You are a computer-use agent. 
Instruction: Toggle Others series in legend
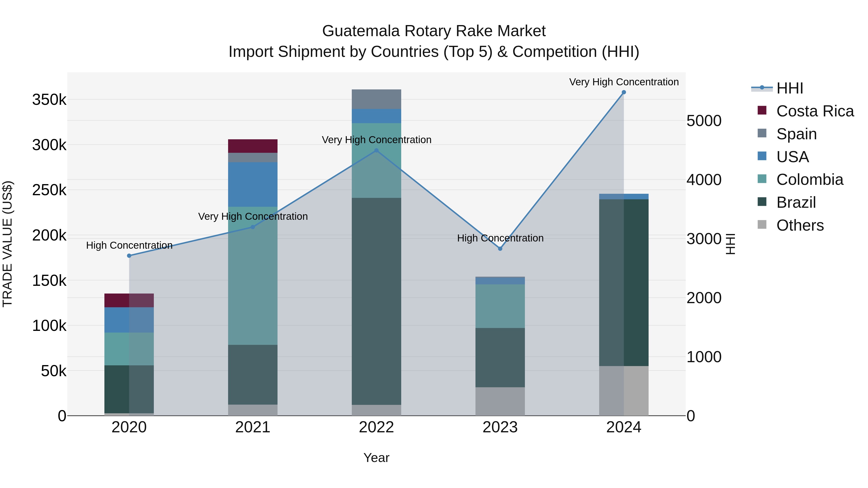[791, 225]
